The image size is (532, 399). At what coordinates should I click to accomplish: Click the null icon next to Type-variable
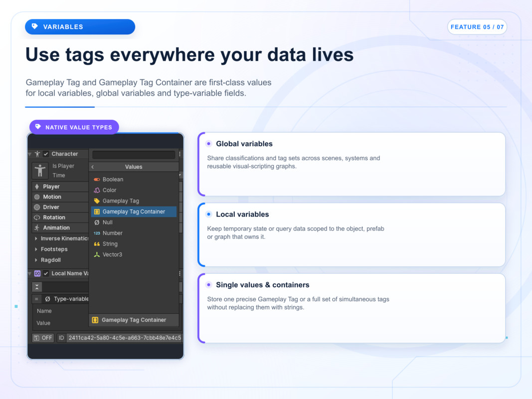tap(47, 299)
